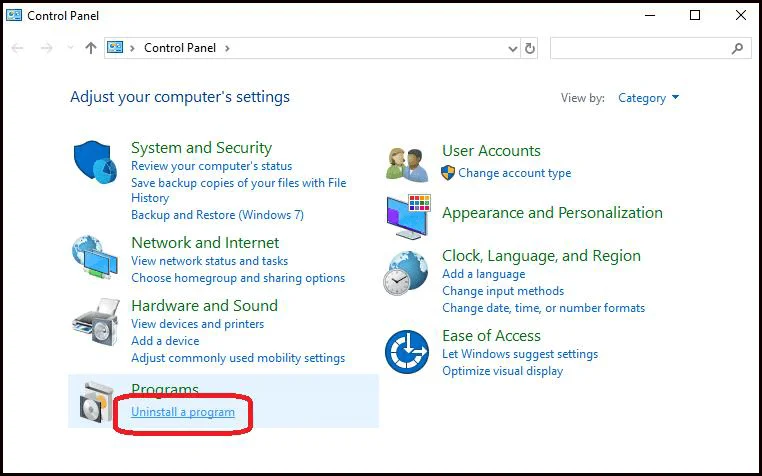Open Adjust commonly used mobility settings
The image size is (762, 476).
pyautogui.click(x=238, y=358)
